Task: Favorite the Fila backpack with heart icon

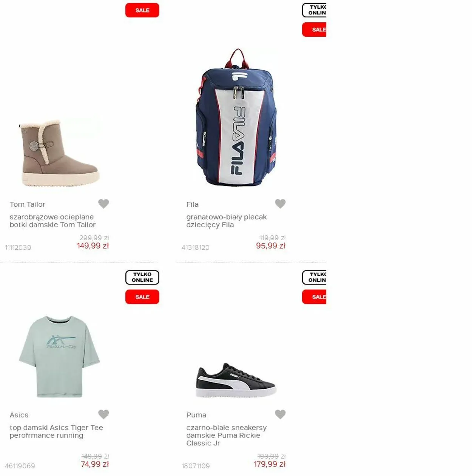Action: click(x=280, y=204)
